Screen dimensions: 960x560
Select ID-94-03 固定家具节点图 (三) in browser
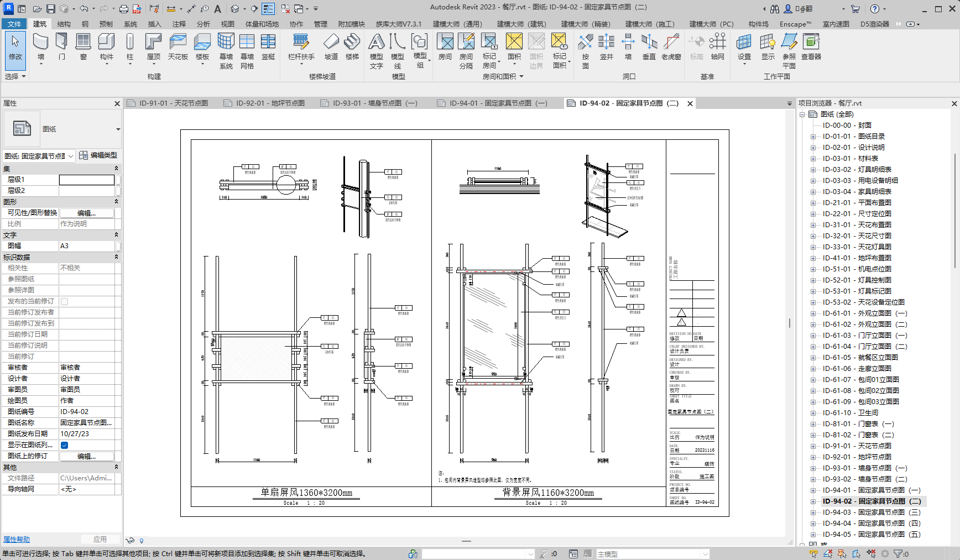click(x=871, y=512)
